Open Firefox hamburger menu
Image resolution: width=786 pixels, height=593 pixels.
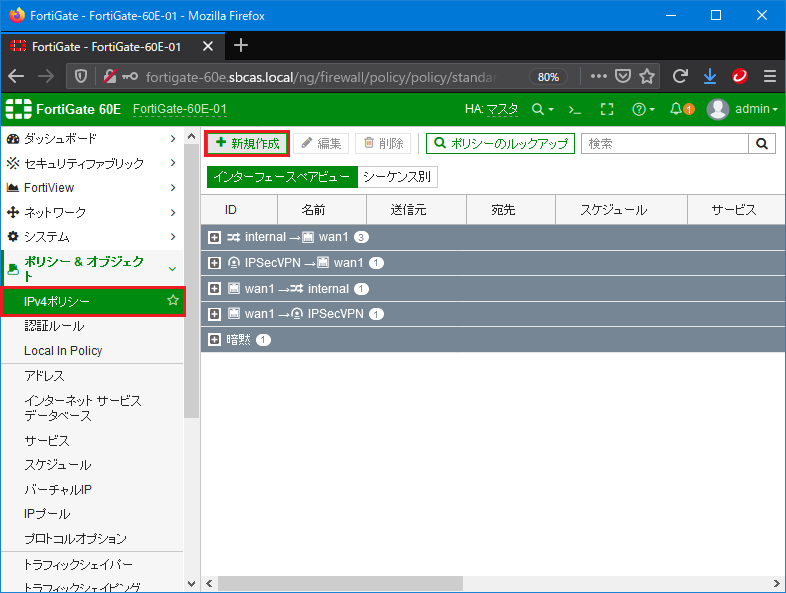point(770,76)
